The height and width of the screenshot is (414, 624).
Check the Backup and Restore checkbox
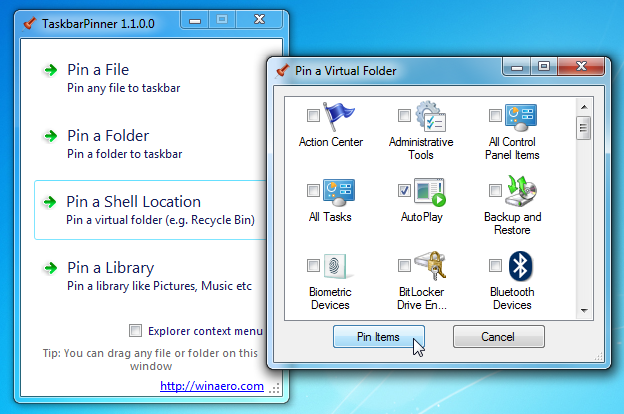pos(495,190)
